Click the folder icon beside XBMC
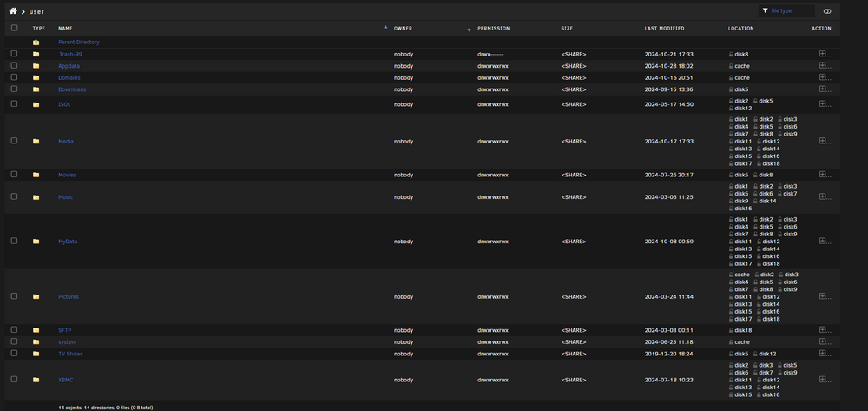 (36, 380)
